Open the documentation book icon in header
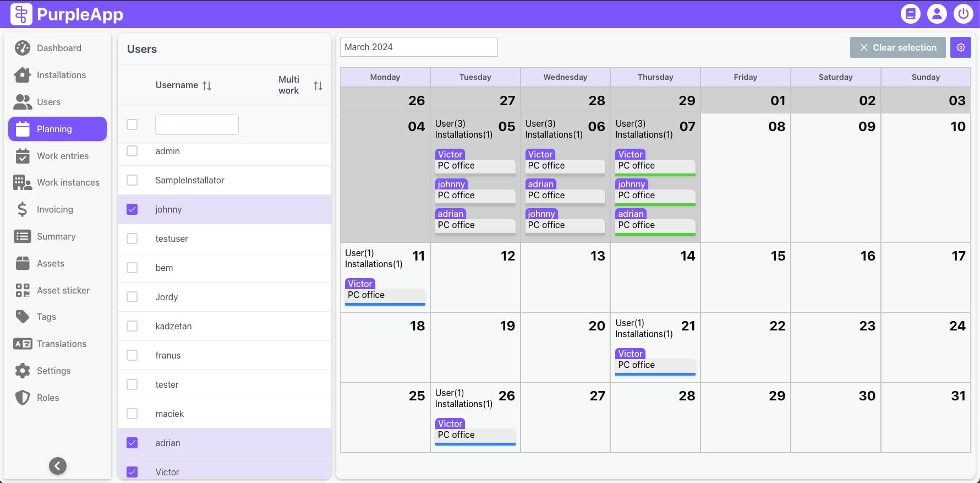This screenshot has height=483, width=980. [x=910, y=14]
